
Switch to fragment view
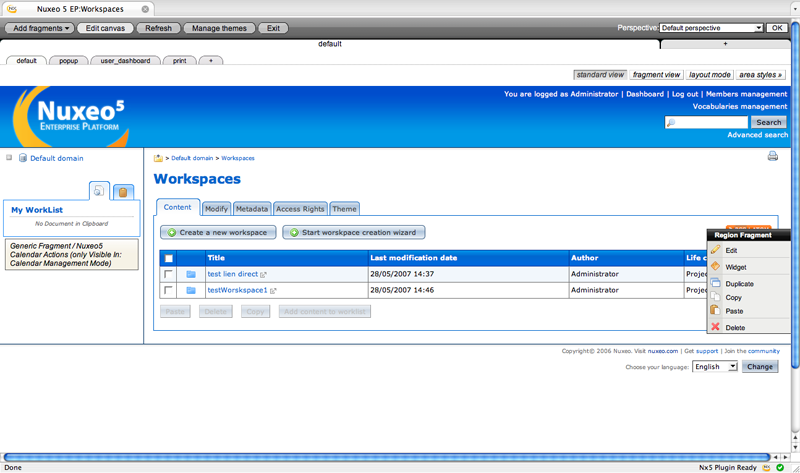[656, 75]
